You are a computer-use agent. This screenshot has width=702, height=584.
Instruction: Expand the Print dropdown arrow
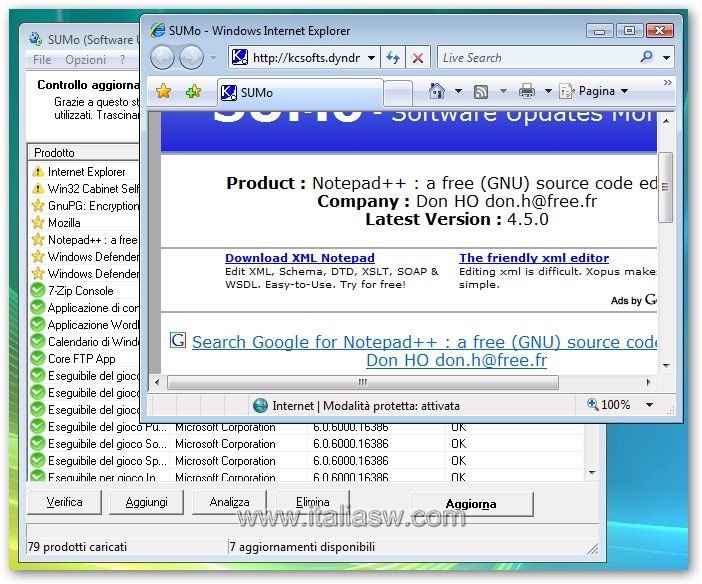[548, 91]
